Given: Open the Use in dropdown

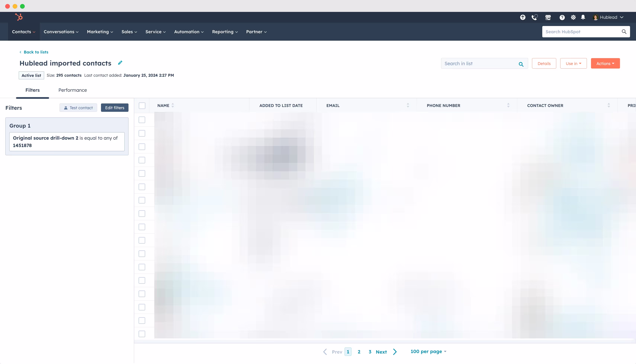Looking at the screenshot, I should pos(574,64).
